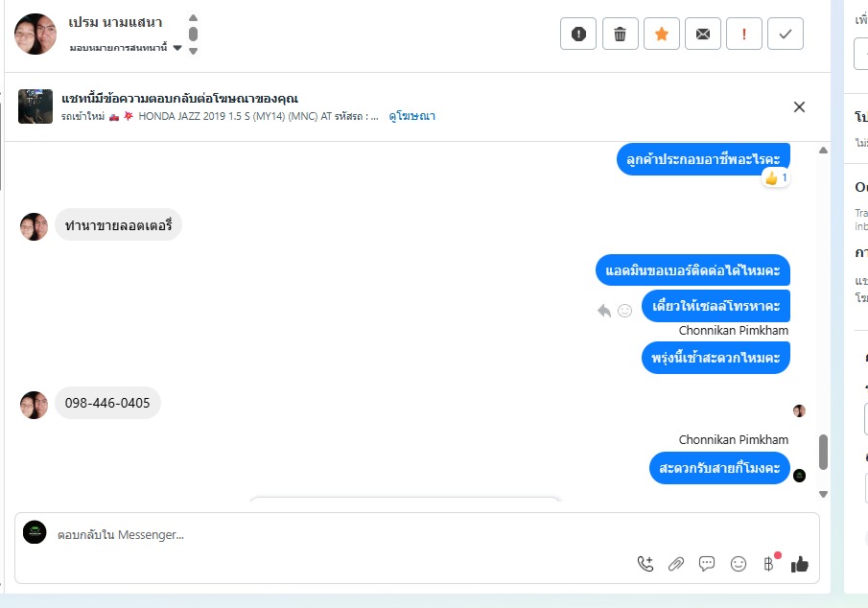Reply to the เดี๋ยวให้เซลล์โทรหาคะ message

coord(604,311)
